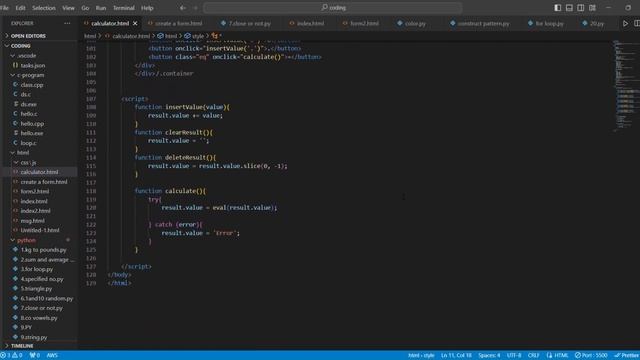Open the Selection menu

click(44, 8)
